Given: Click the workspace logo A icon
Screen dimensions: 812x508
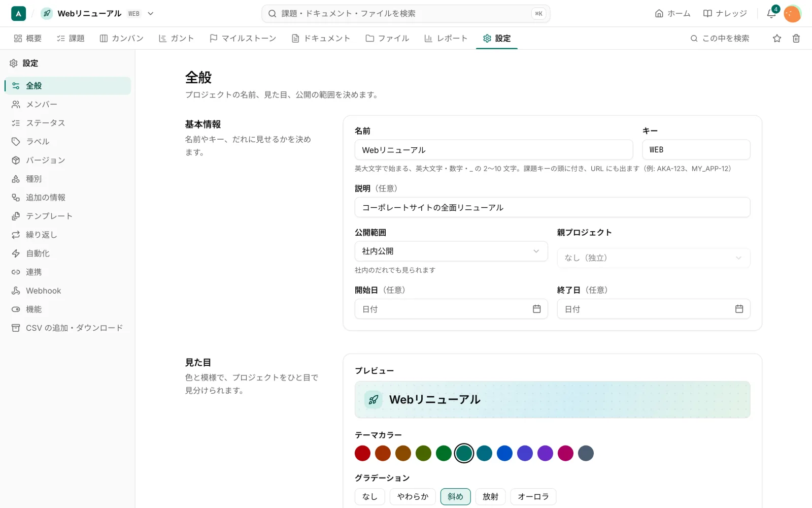Looking at the screenshot, I should point(18,14).
